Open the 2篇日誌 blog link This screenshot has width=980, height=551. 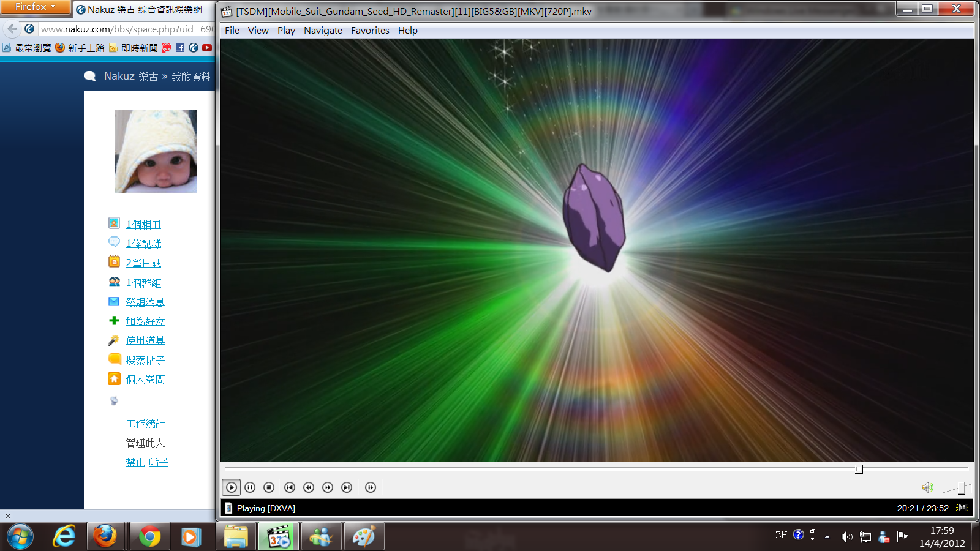coord(143,263)
